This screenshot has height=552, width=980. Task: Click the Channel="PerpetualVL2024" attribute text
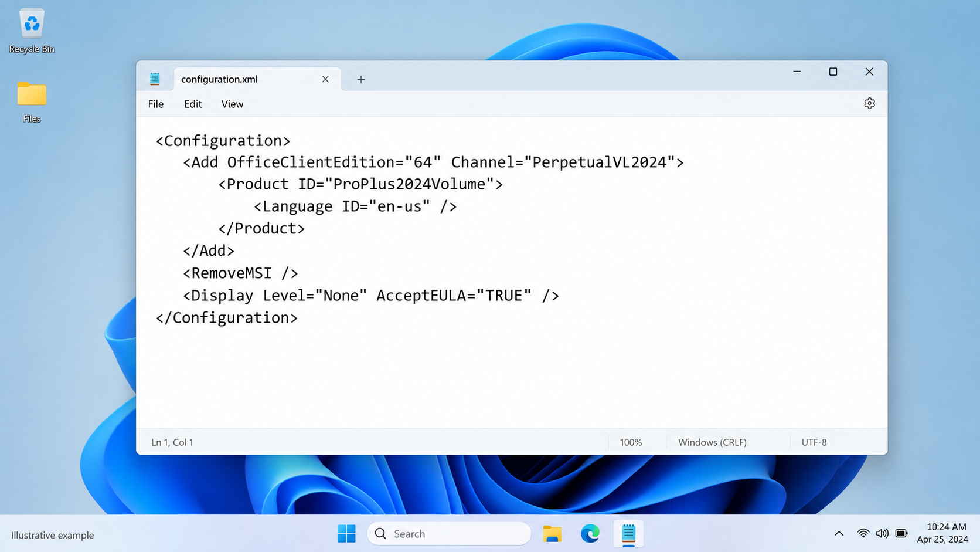point(563,162)
